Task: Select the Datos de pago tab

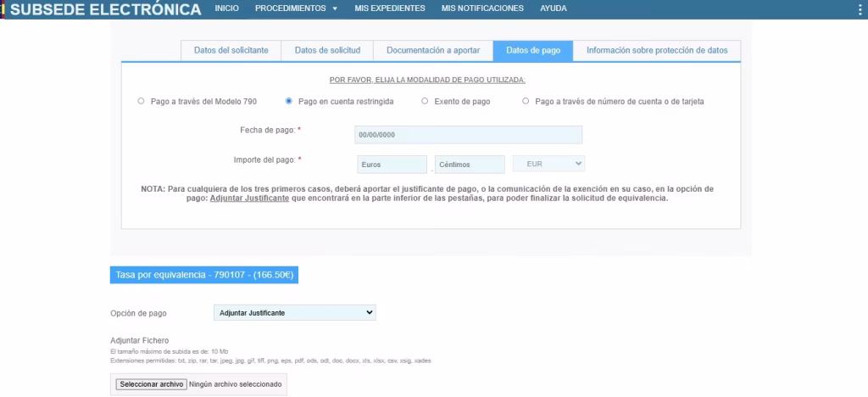Action: coord(533,50)
